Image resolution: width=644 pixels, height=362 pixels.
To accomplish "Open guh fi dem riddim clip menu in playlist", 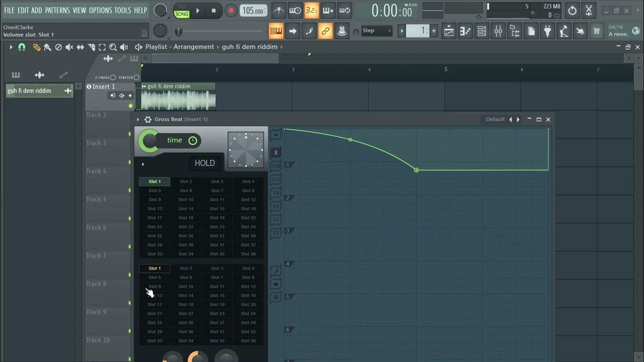I will (144, 86).
